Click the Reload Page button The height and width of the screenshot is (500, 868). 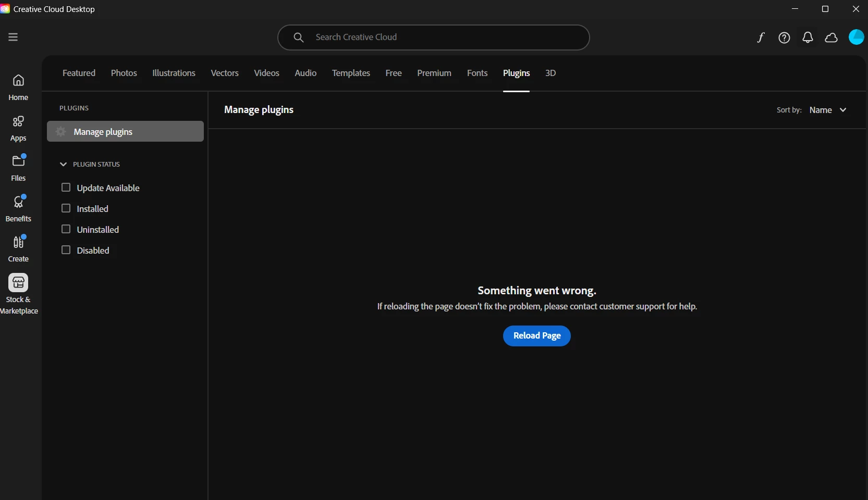tap(537, 335)
